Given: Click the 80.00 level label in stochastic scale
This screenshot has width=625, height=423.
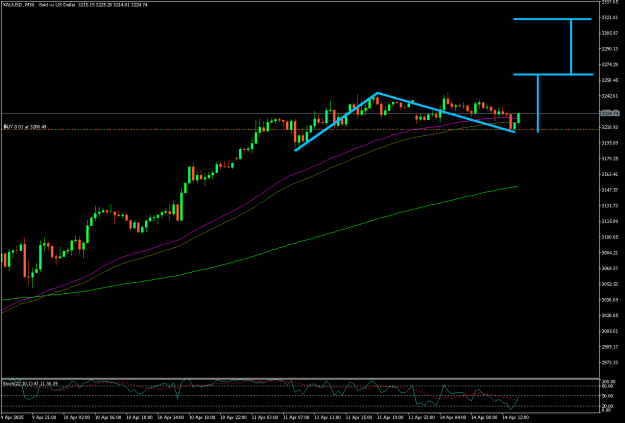Looking at the screenshot, I should click(x=607, y=386).
